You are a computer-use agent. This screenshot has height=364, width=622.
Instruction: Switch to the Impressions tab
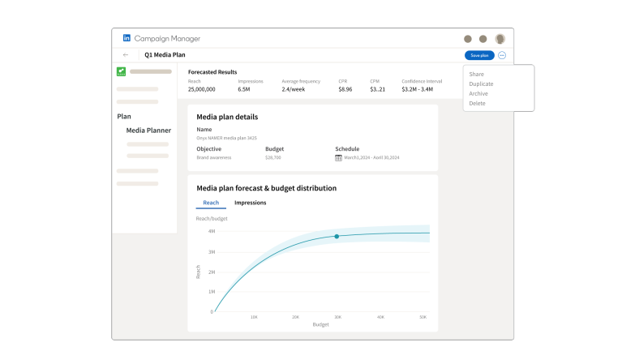250,203
